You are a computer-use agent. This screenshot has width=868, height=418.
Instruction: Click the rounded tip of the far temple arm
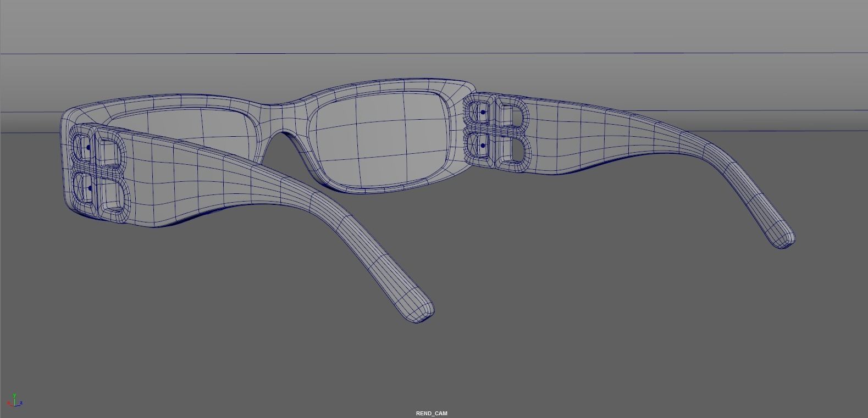(x=784, y=239)
